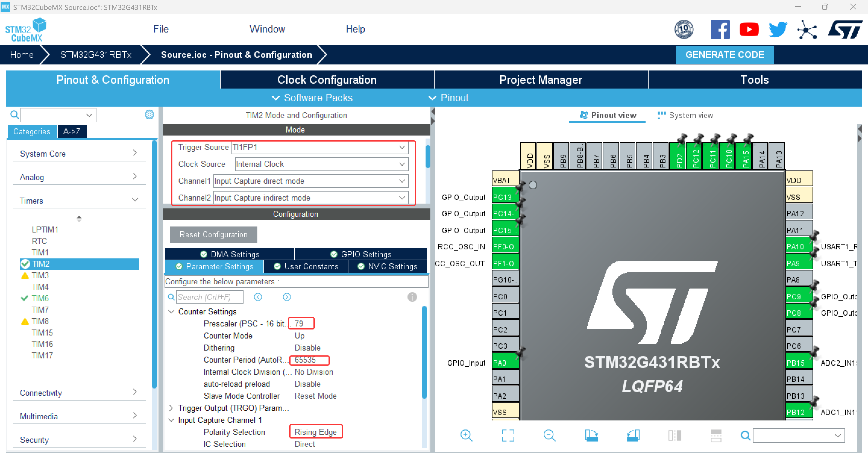The width and height of the screenshot is (868, 459).
Task: Click the ST community network icon
Action: (x=807, y=30)
